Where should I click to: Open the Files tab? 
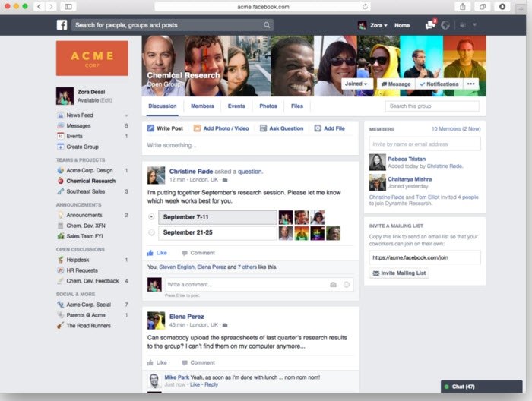click(x=297, y=106)
